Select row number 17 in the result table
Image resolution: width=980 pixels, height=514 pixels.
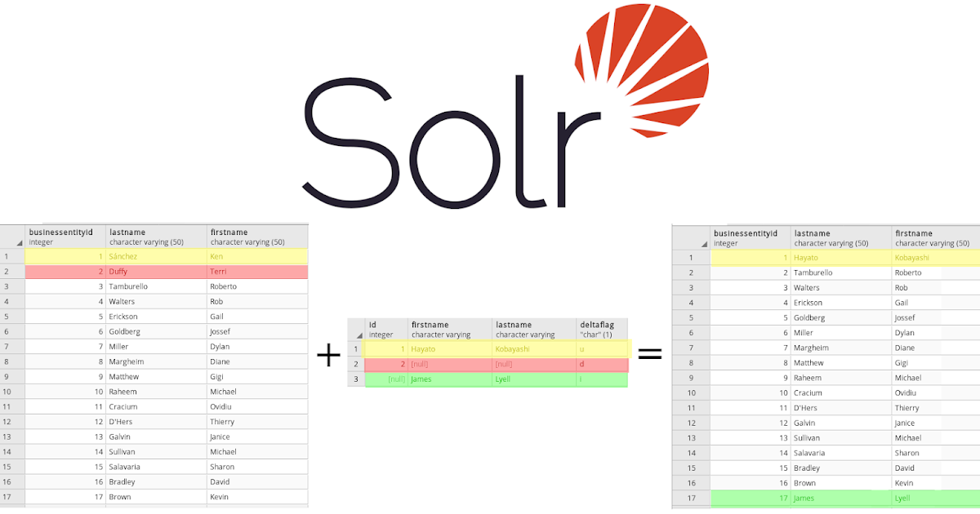point(690,498)
